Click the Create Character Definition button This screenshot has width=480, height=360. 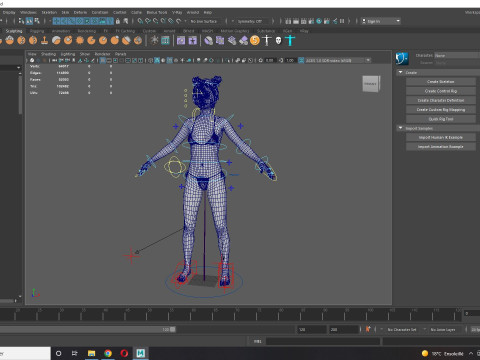(x=441, y=100)
